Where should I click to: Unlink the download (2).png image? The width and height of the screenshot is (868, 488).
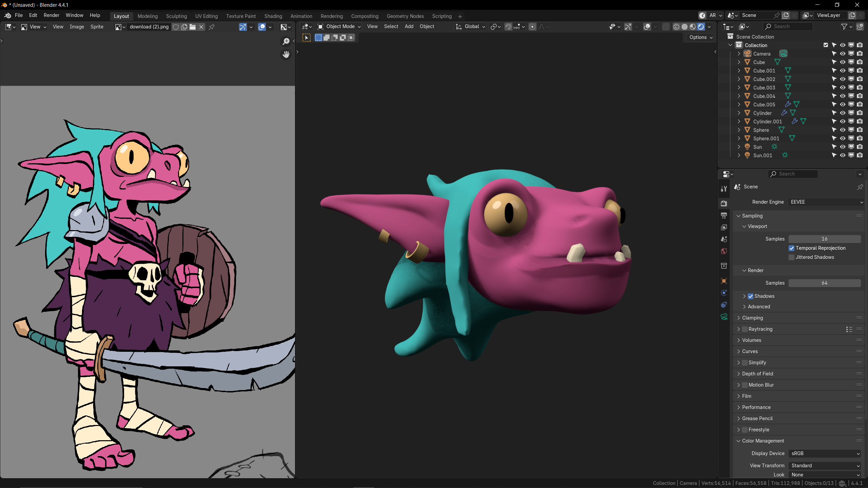[201, 27]
